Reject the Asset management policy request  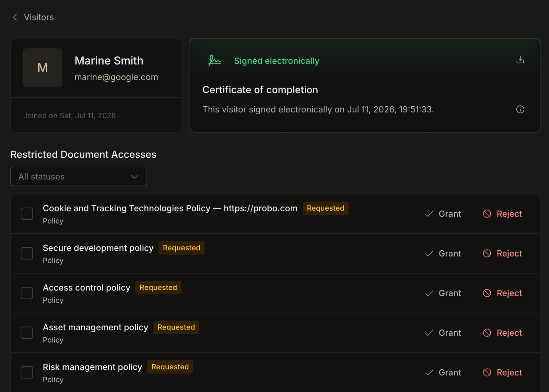pos(502,333)
